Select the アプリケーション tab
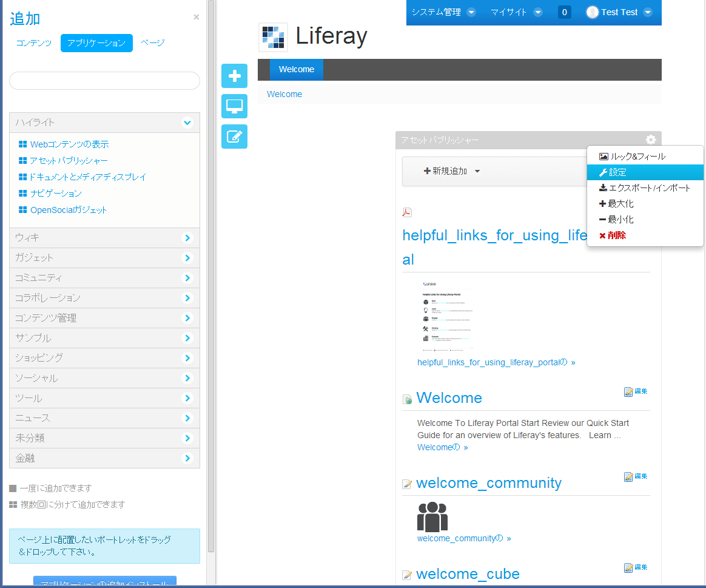Image resolution: width=706 pixels, height=588 pixels. click(x=96, y=43)
